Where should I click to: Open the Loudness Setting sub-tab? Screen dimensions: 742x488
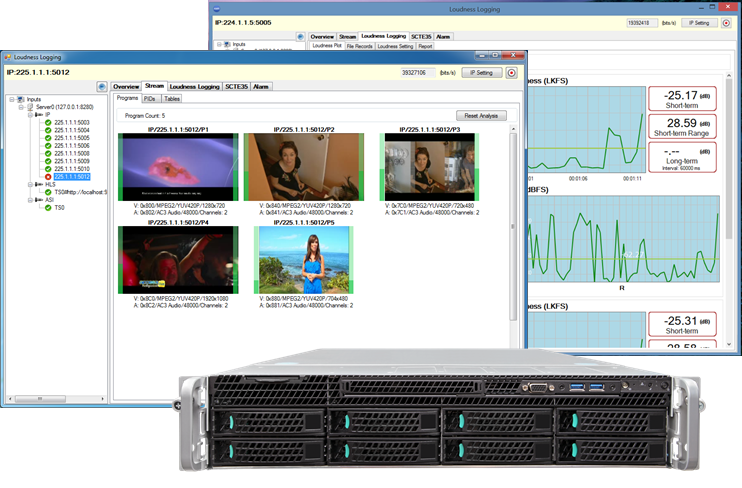pos(395,46)
